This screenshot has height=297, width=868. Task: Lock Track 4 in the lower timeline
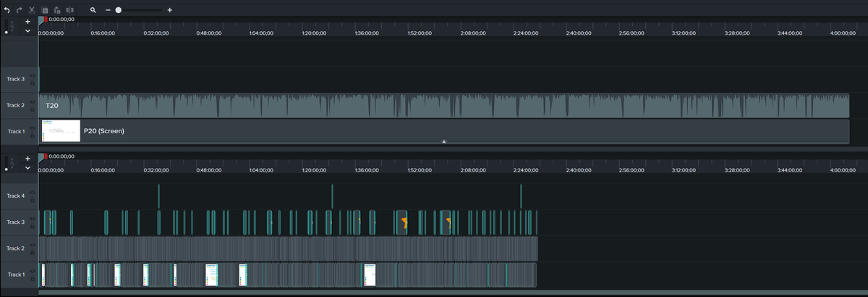click(33, 199)
